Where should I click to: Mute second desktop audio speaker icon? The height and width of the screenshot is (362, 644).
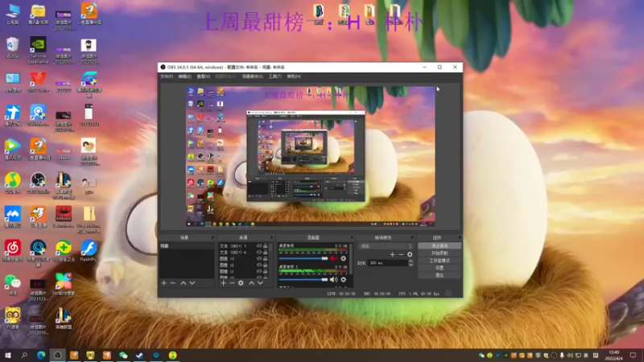tap(333, 279)
